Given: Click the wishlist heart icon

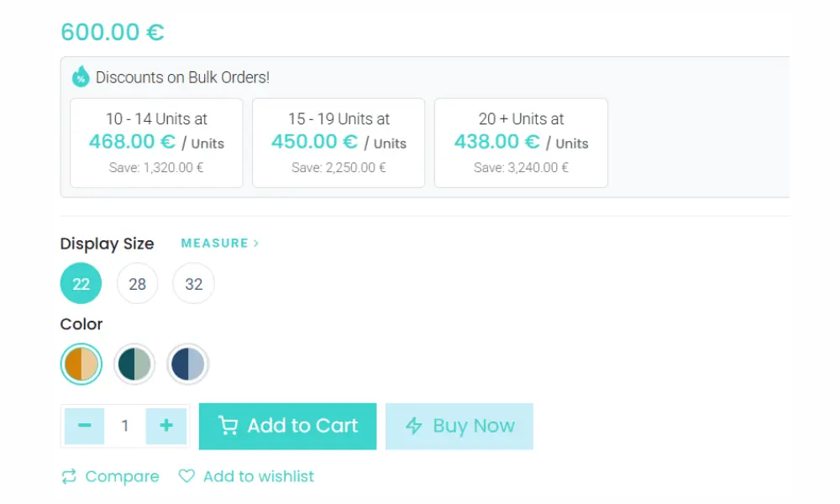Looking at the screenshot, I should (186, 476).
